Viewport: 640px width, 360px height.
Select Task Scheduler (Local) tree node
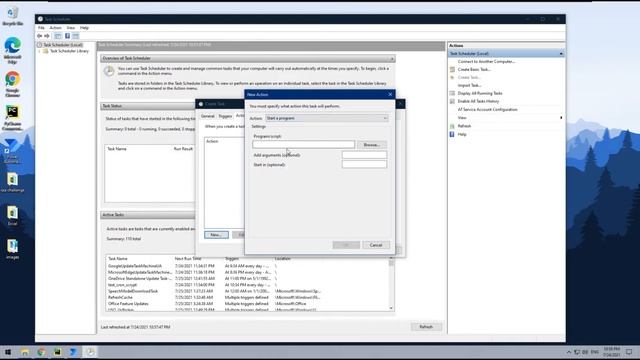tap(63, 45)
